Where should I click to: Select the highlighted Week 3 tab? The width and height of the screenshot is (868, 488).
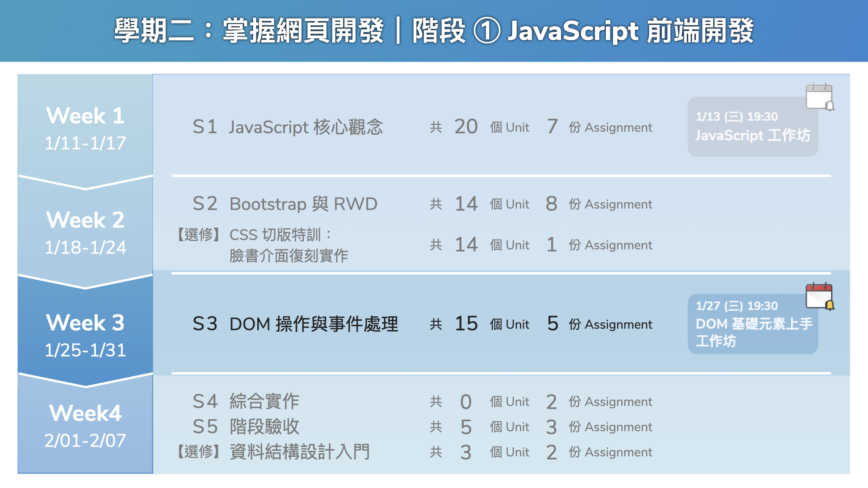pyautogui.click(x=85, y=335)
